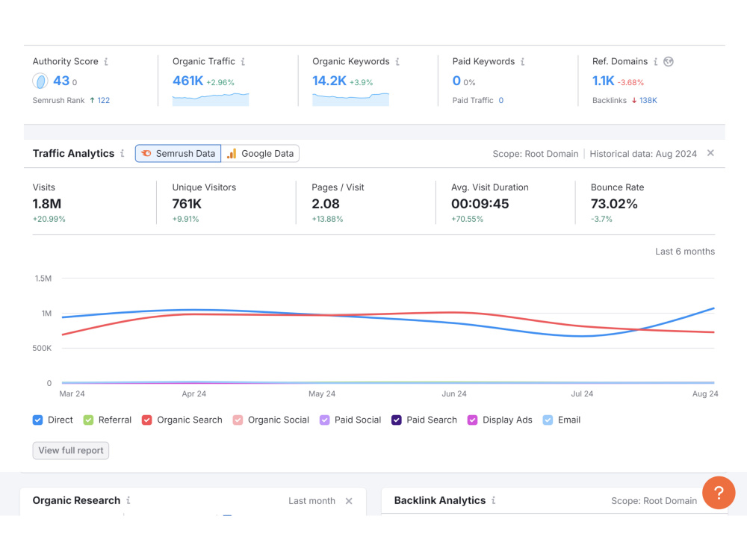Click the Organic Research info icon

coord(128,500)
